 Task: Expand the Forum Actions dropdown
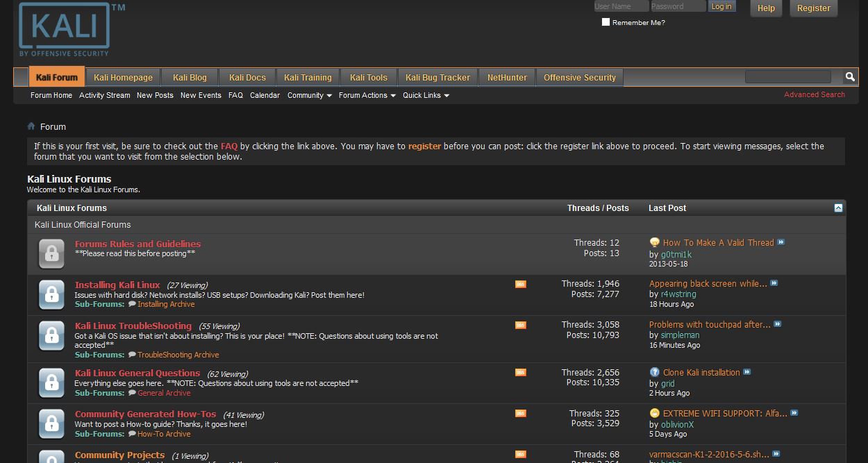(x=367, y=95)
